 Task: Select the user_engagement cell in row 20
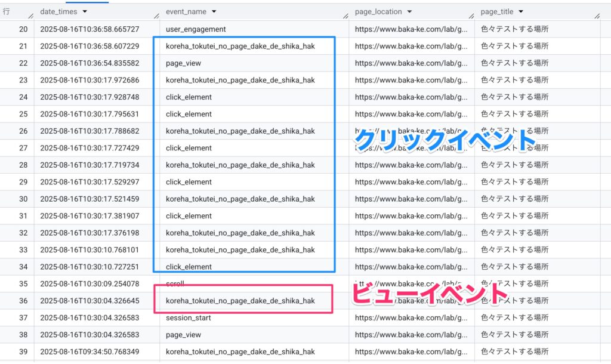coord(196,29)
